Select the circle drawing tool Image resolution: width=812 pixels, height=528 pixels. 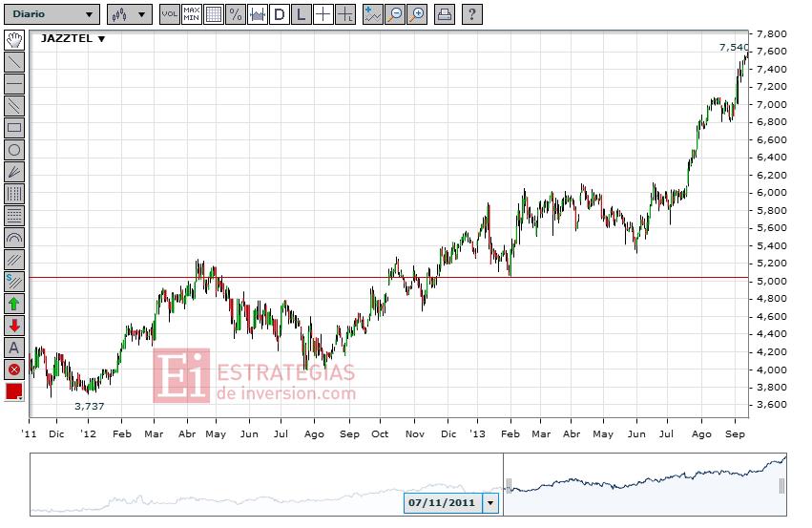coord(14,150)
